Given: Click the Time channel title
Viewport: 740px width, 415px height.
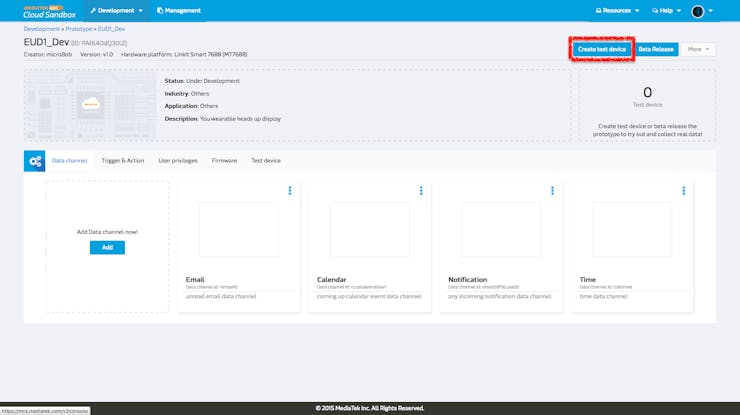Looking at the screenshot, I should point(588,279).
